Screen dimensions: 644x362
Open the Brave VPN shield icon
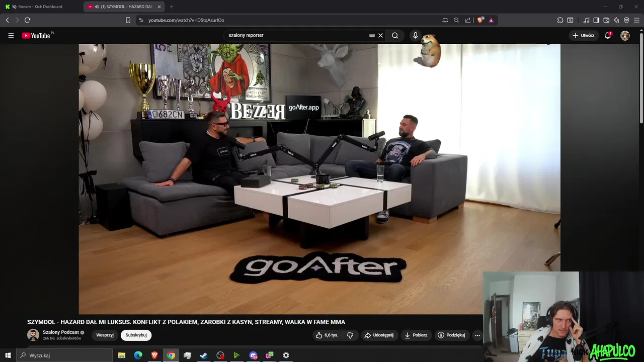(x=626, y=20)
